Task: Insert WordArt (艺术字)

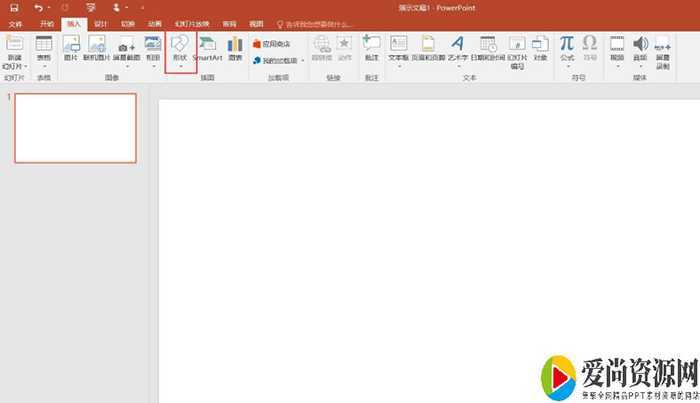Action: pos(457,49)
